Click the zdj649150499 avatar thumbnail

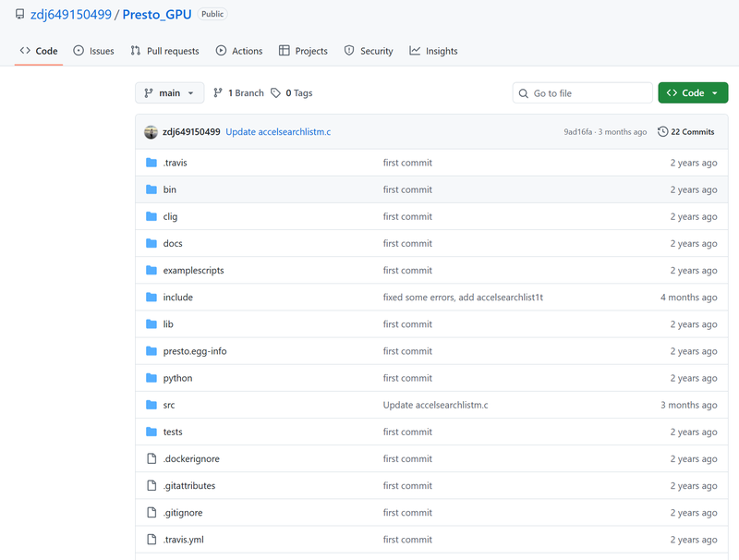pos(151,132)
